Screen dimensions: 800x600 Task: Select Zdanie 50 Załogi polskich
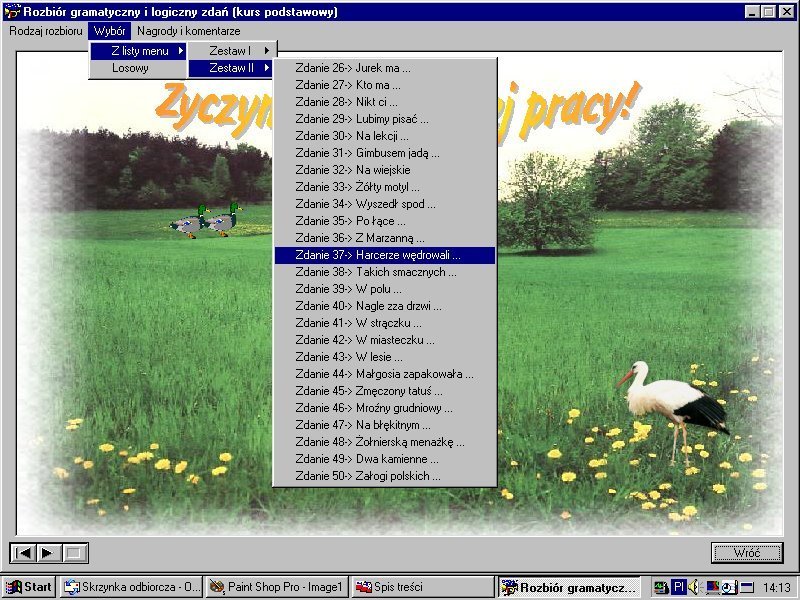pyautogui.click(x=384, y=476)
